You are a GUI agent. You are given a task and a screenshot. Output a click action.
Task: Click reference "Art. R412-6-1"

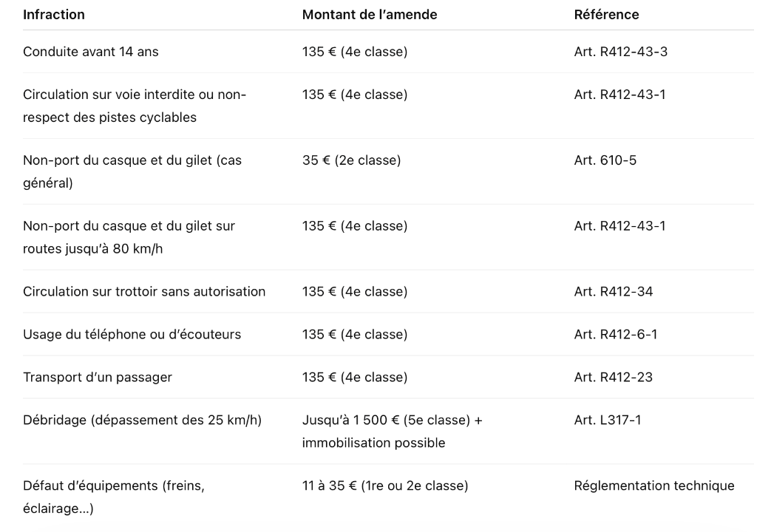pyautogui.click(x=615, y=335)
